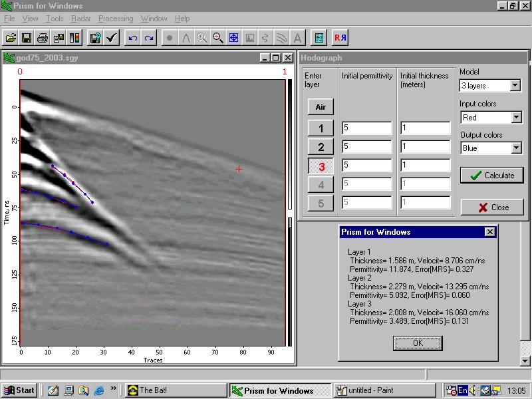Click the zoom in magnifier icon
Screen dimensions: 532x399
pyautogui.click(x=201, y=37)
